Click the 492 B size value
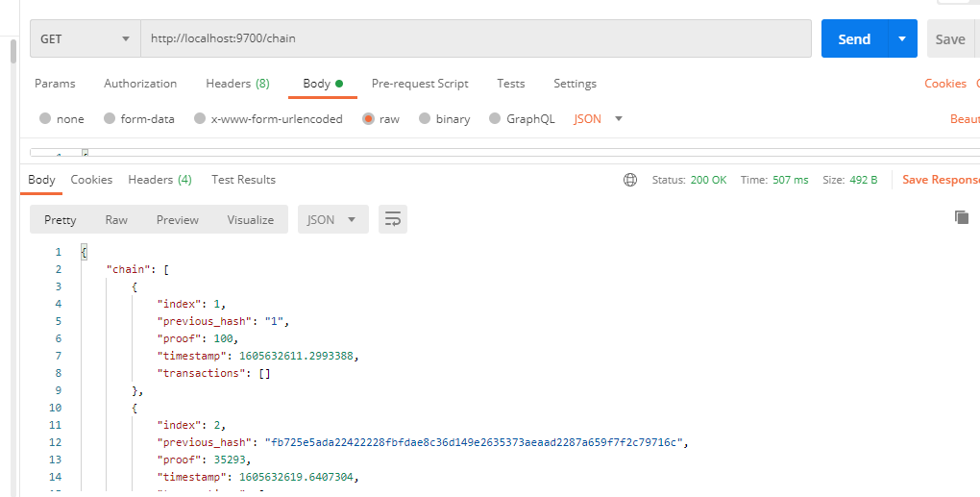980x497 pixels. (863, 180)
